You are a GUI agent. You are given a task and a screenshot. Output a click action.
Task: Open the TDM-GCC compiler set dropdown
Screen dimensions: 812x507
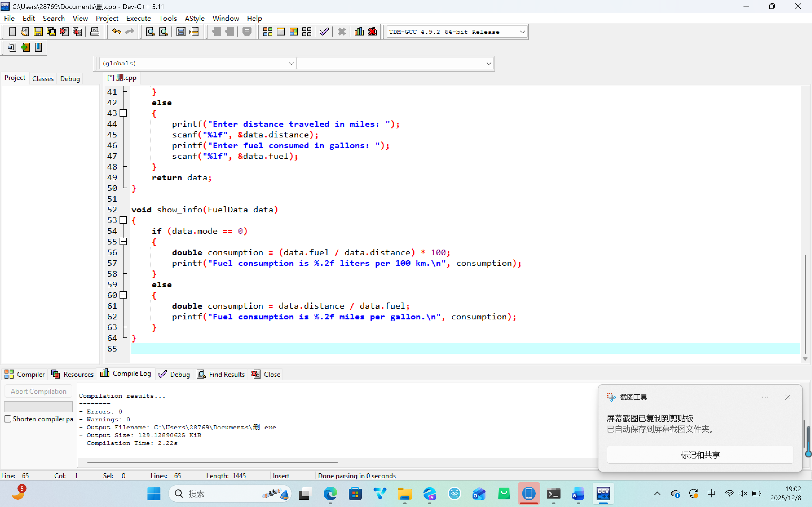pos(522,32)
